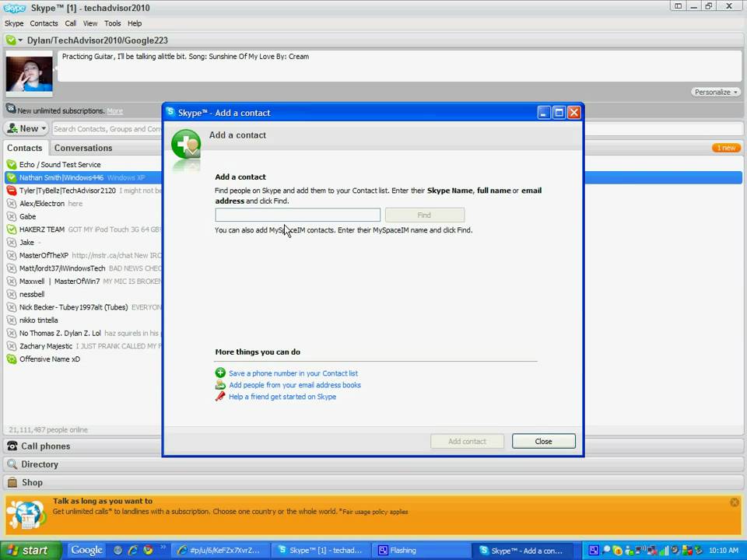Click HAKERZ TEAM online status icon
Viewport: 747px width, 560px height.
coord(12,229)
